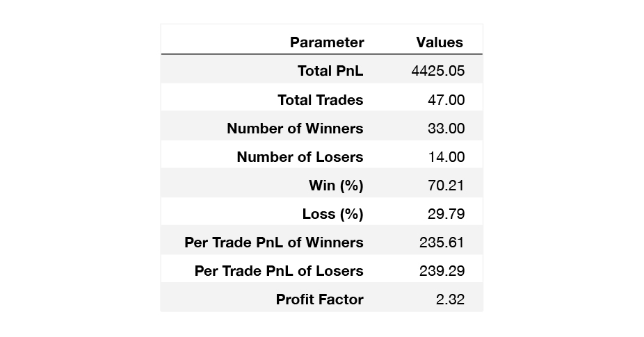Image resolution: width=644 pixels, height=337 pixels.
Task: Select the Number of Winners label
Action: pos(296,128)
